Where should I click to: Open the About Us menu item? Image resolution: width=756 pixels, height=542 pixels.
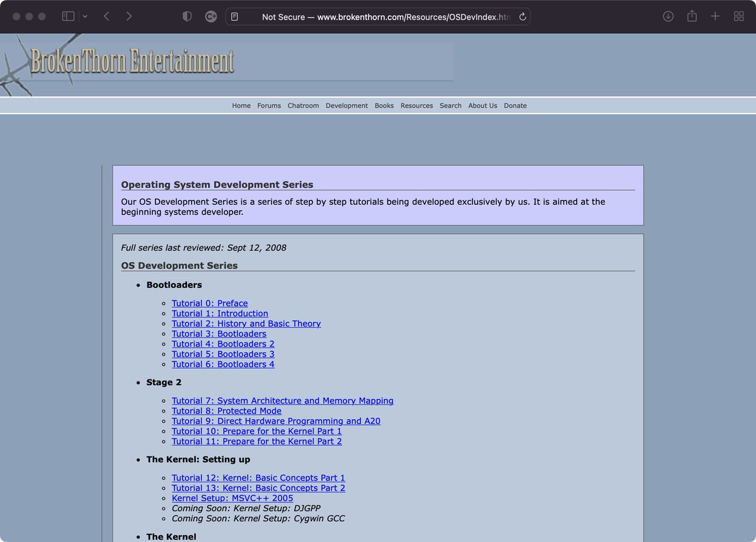point(483,106)
